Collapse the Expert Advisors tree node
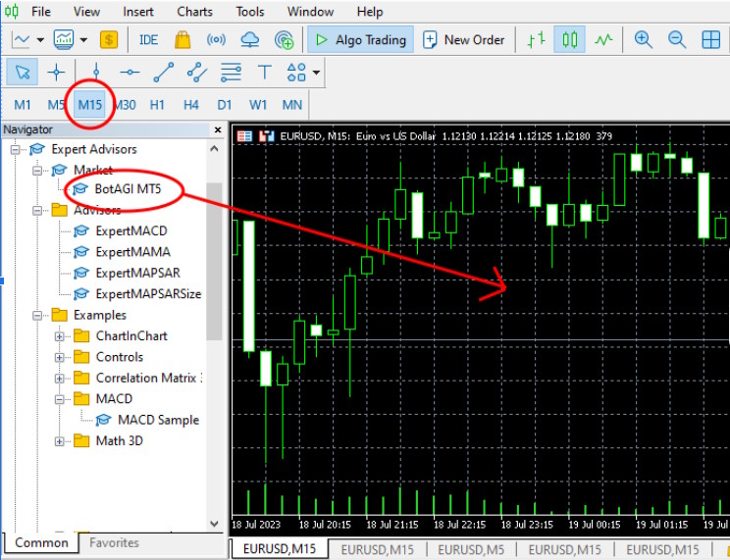 tap(16, 150)
